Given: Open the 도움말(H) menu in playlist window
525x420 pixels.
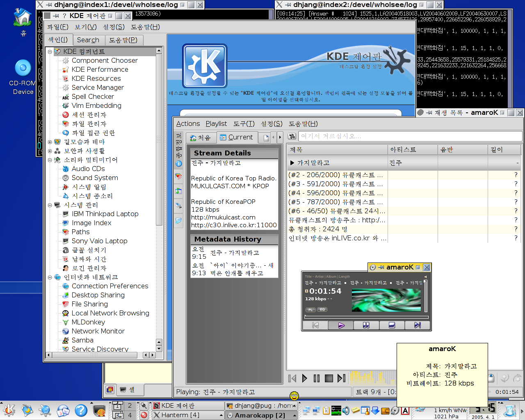Looking at the screenshot, I should 303,123.
